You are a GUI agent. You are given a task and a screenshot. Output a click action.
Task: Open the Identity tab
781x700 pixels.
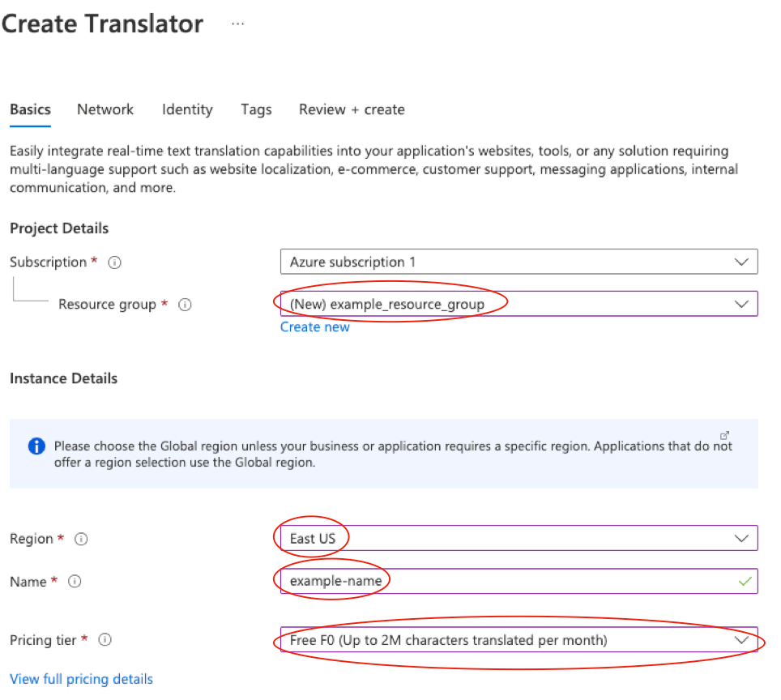pyautogui.click(x=187, y=109)
